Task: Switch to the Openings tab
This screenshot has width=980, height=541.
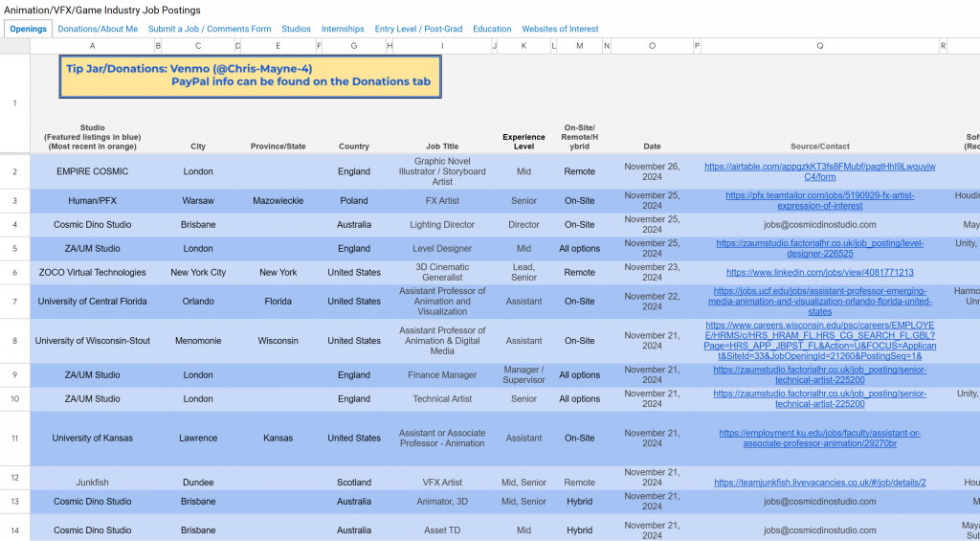Action: 28,29
